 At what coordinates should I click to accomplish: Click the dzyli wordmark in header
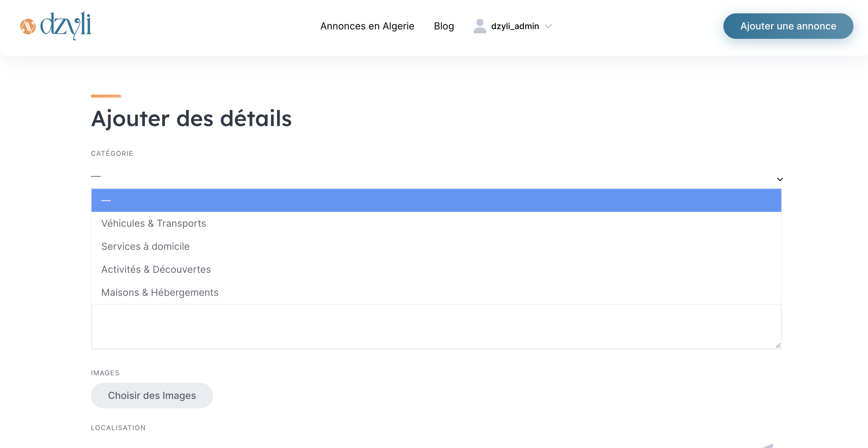point(66,26)
